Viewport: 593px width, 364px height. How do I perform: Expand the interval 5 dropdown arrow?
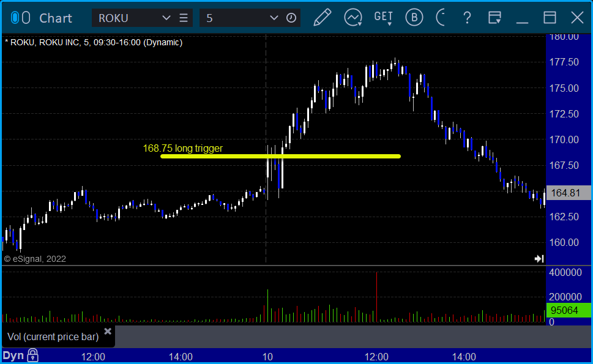coord(274,18)
